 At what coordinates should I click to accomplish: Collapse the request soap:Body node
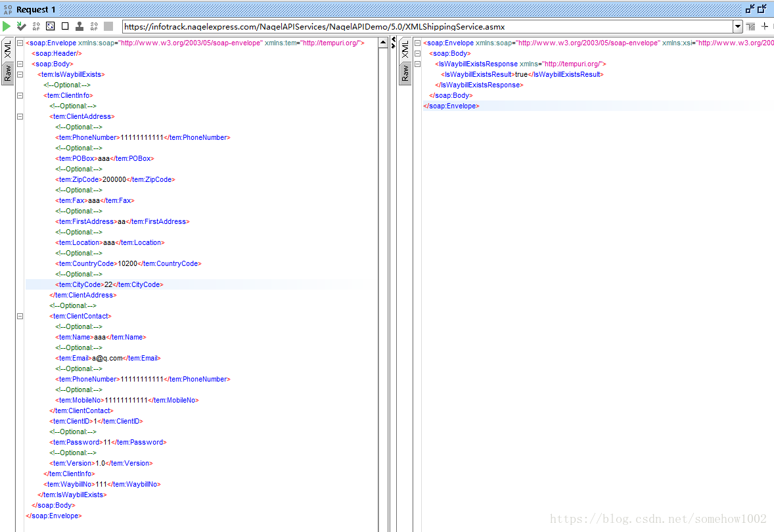20,64
